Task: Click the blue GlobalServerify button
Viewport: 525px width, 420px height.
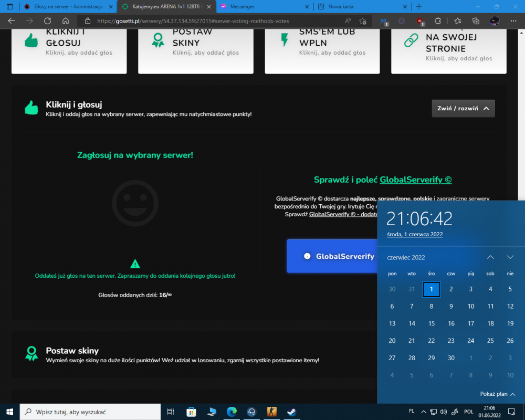Action: tap(332, 256)
